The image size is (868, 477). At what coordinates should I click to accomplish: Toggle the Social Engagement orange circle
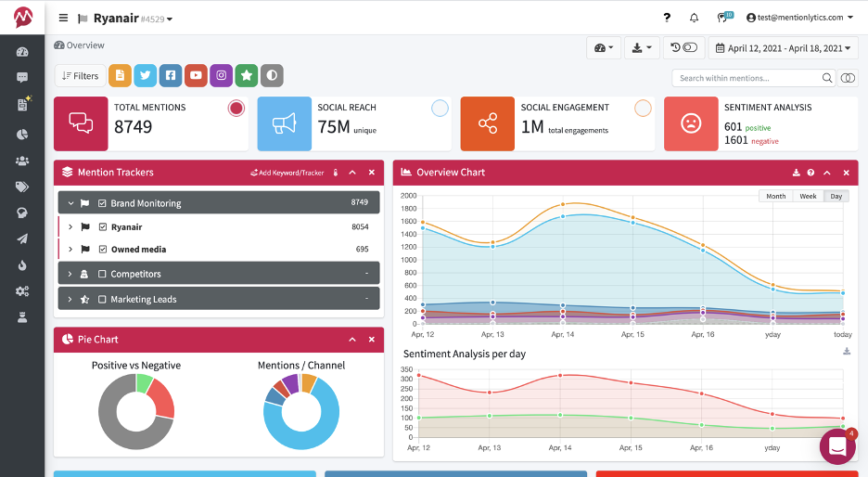pos(643,108)
